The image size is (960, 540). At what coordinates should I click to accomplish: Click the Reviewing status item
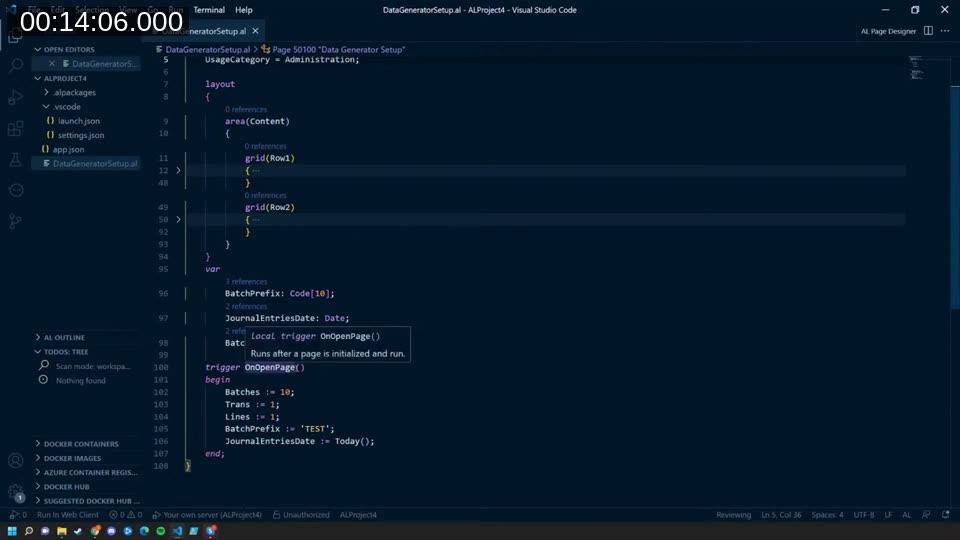[733, 515]
